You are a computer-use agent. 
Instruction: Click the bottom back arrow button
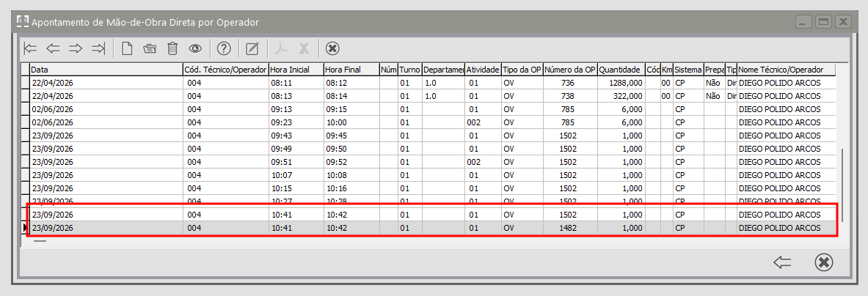pos(782,262)
